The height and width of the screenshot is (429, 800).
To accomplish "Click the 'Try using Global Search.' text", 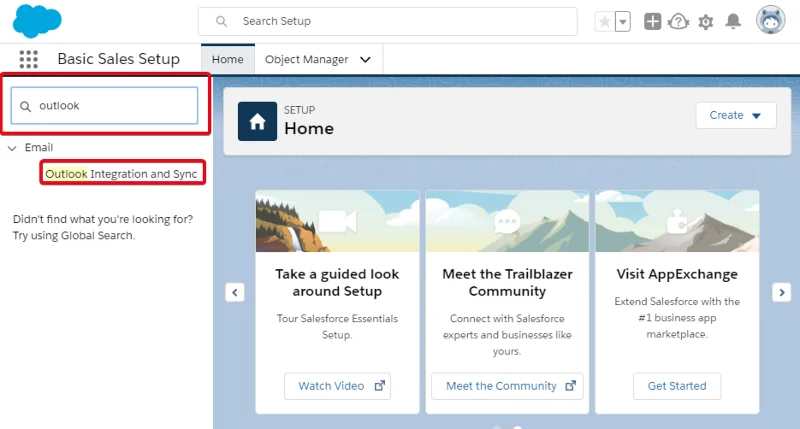I will coord(74,236).
